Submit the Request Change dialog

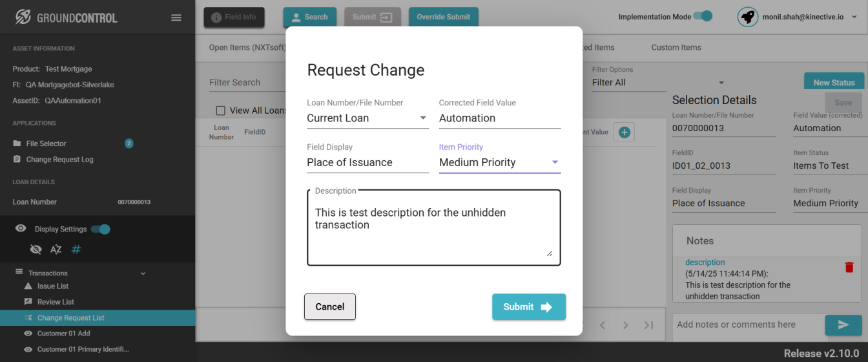(528, 307)
